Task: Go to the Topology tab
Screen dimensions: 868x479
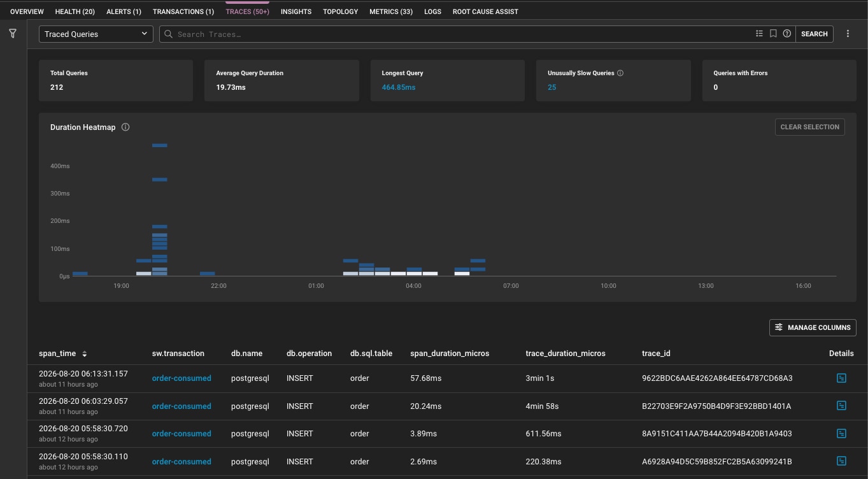Action: coord(341,11)
